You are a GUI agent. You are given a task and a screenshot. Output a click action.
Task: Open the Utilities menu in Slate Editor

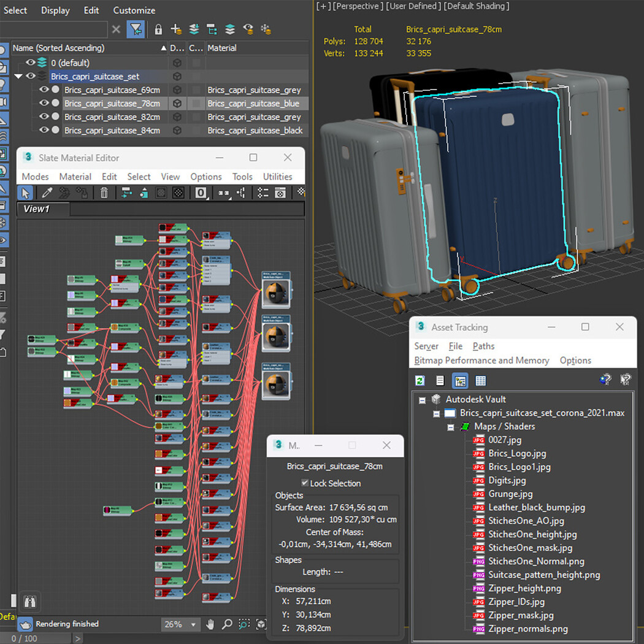[x=277, y=177]
